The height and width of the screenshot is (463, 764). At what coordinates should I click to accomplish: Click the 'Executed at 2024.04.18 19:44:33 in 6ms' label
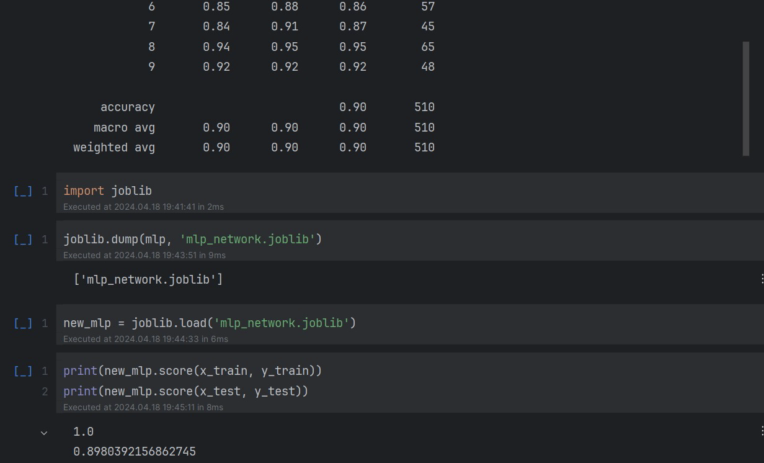tap(145, 339)
